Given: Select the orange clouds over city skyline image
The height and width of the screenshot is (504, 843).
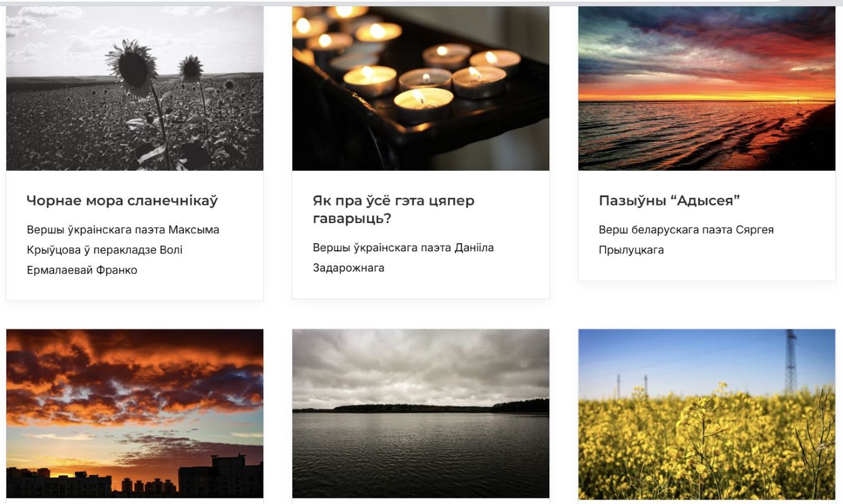Looking at the screenshot, I should 135,413.
